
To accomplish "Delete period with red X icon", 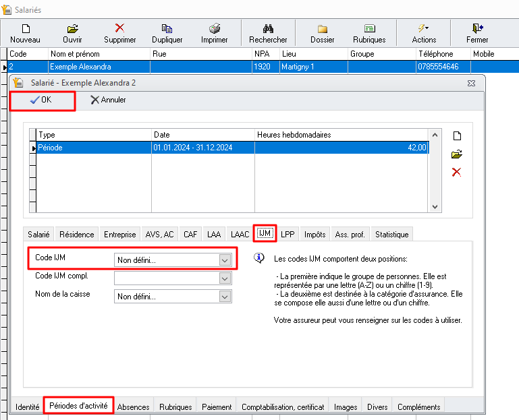I will coord(456,172).
